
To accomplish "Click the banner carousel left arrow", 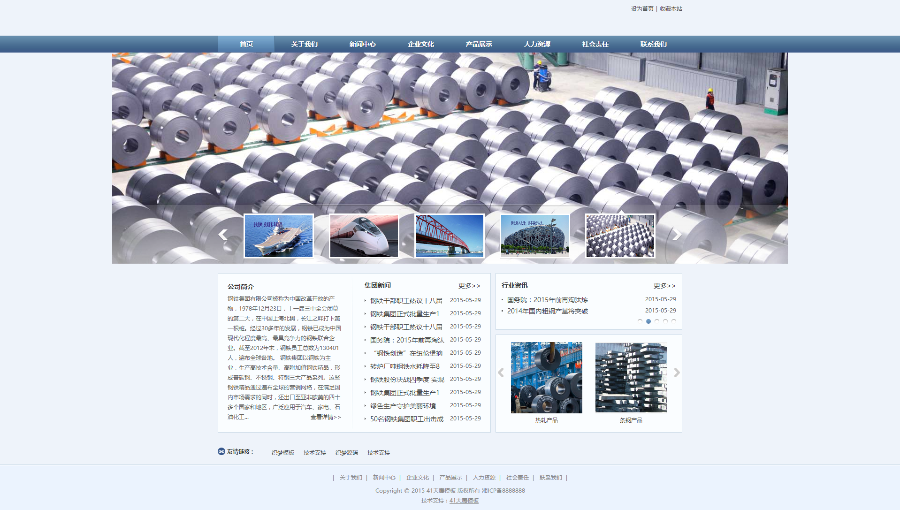I will [223, 234].
